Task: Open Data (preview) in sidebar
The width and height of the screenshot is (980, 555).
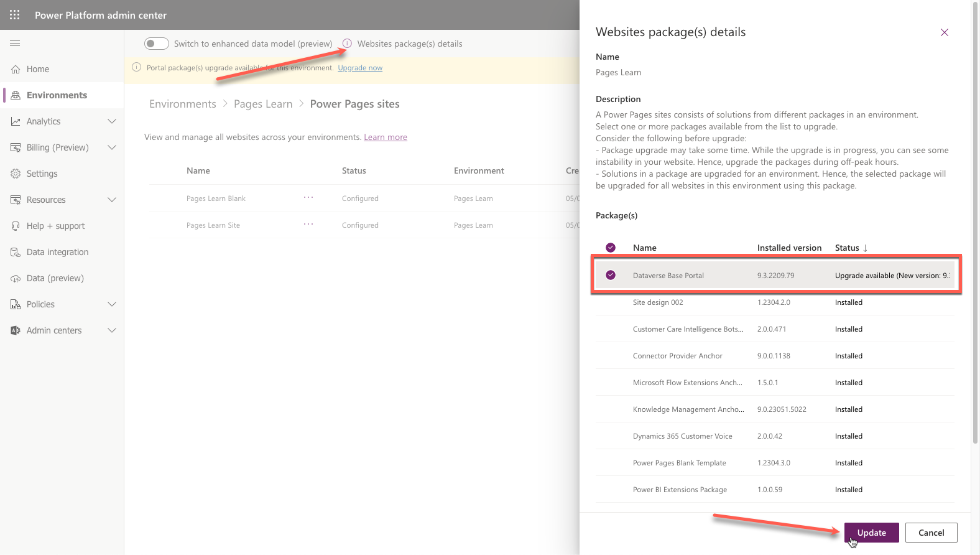Action: coord(62,278)
